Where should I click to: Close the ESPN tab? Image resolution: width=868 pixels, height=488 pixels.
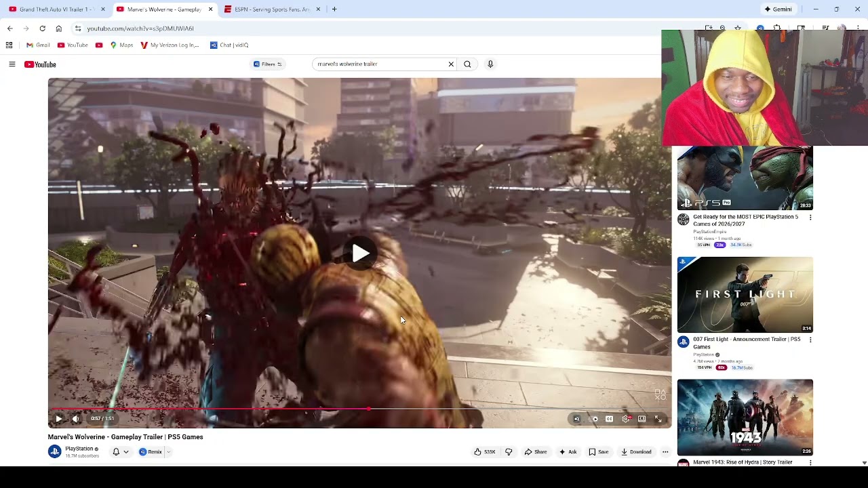[x=318, y=9]
